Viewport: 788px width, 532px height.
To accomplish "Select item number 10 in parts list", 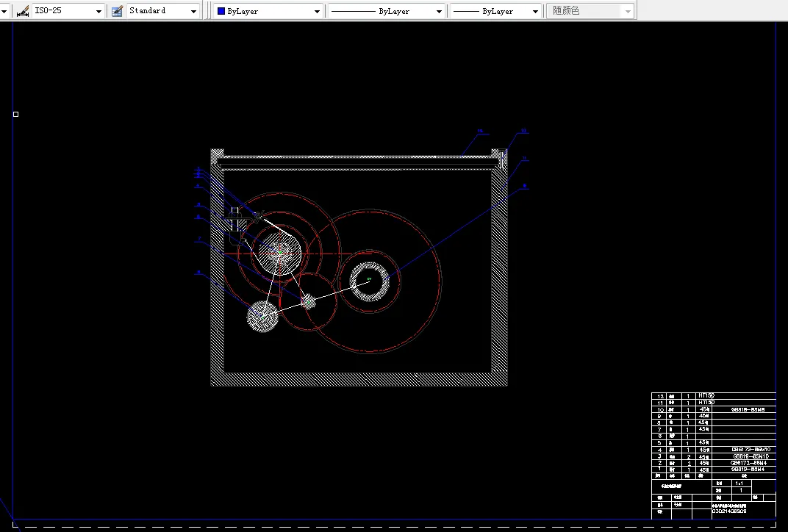I will pos(660,410).
